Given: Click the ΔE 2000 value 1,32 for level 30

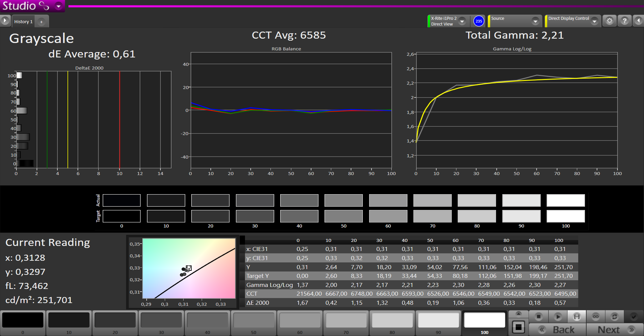Looking at the screenshot, I should point(382,303).
